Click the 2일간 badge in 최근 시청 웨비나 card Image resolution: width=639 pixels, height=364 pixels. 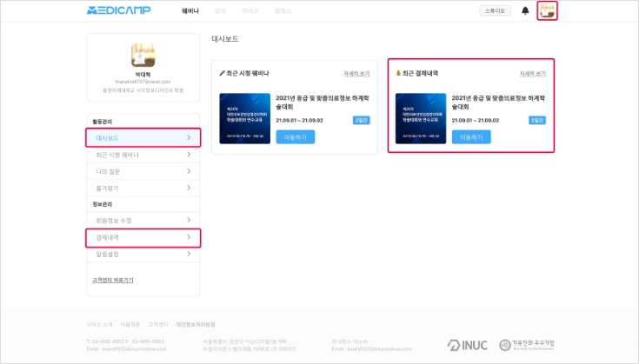click(362, 120)
